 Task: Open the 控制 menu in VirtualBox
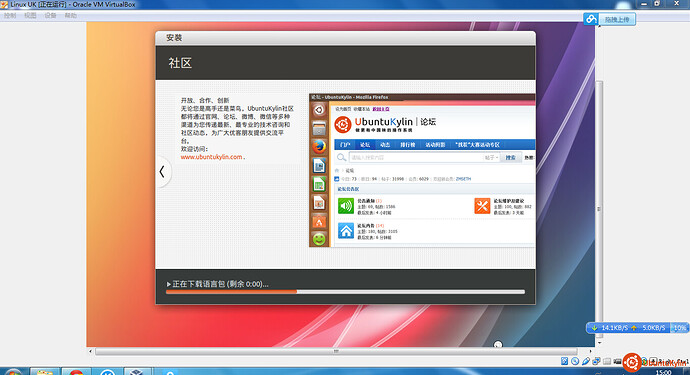[x=10, y=15]
